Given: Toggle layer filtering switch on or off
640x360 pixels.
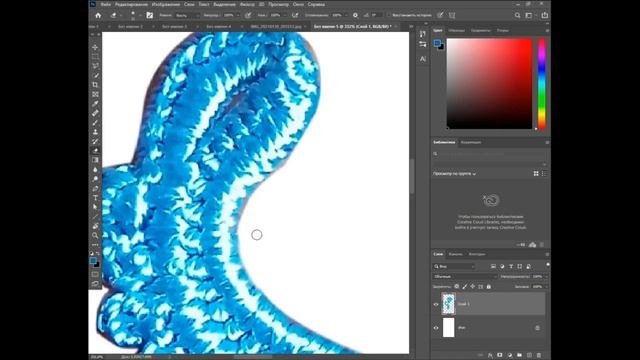Looking at the screenshot, I should coord(547,265).
